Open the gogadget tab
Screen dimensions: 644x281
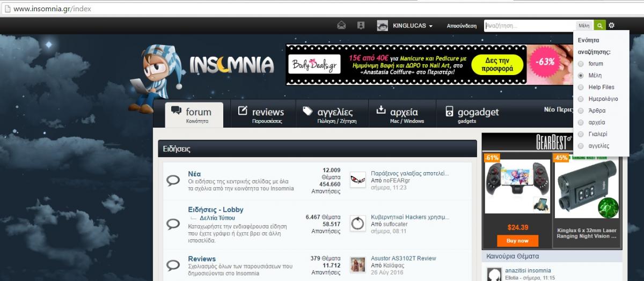point(473,114)
